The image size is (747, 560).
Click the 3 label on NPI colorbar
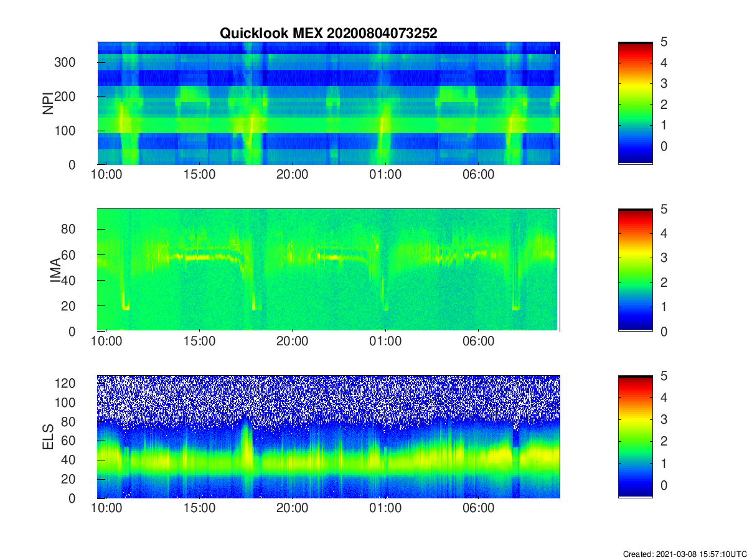(x=664, y=83)
